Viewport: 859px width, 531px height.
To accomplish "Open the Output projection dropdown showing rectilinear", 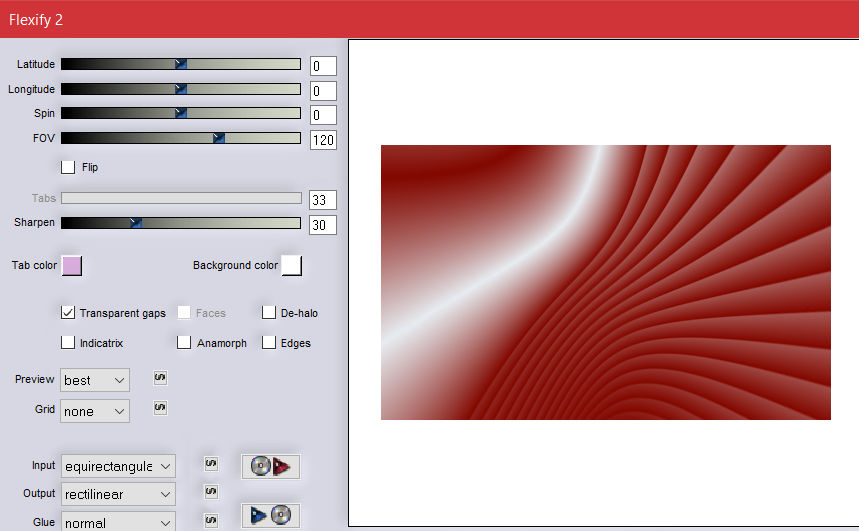I will pos(118,494).
